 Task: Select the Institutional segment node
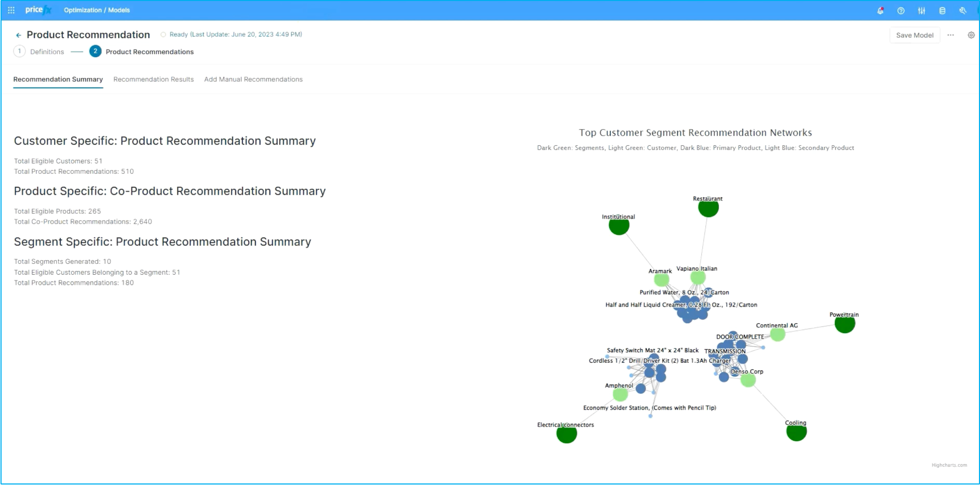point(619,225)
